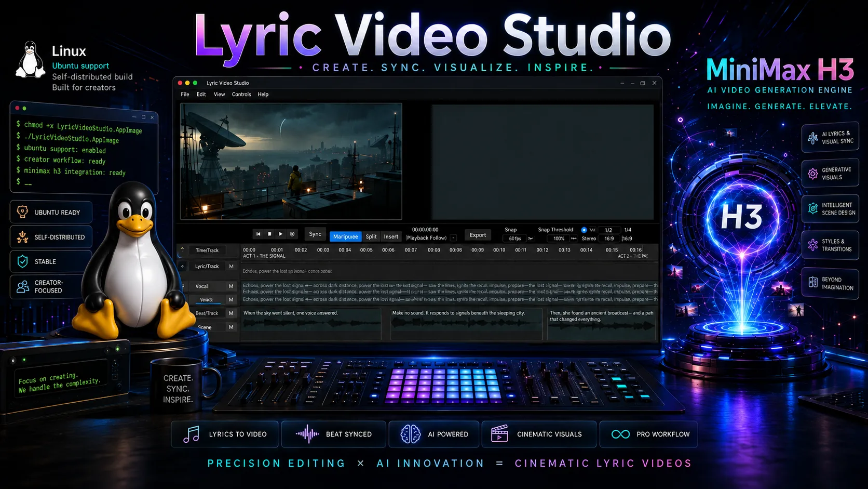Viewport: 868px width, 489px height.
Task: Click the waveform Beat Synced icon
Action: tap(307, 434)
